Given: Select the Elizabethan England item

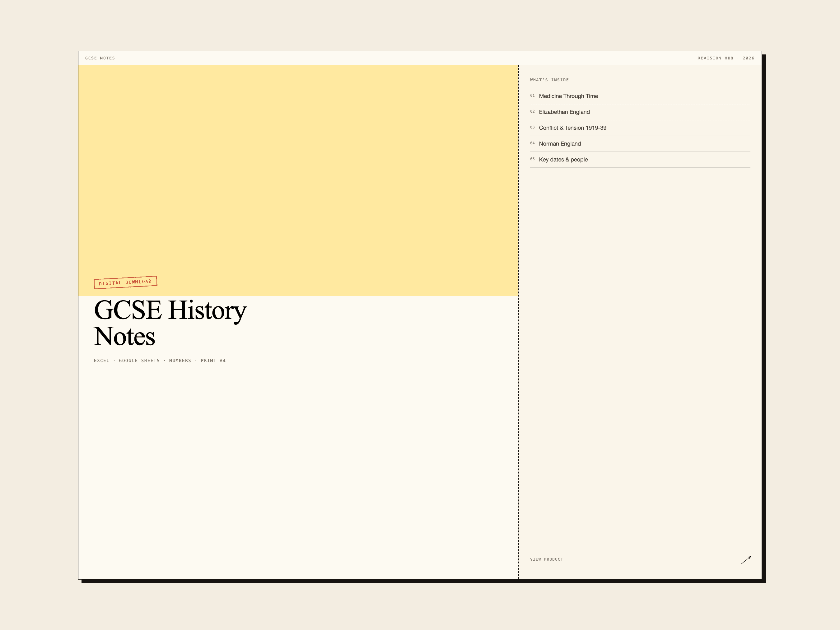Looking at the screenshot, I should 640,112.
